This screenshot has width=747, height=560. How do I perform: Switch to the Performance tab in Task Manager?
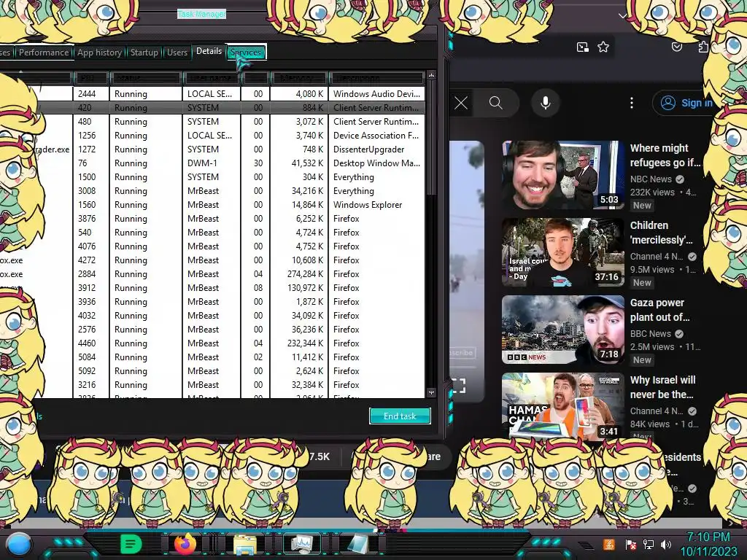pyautogui.click(x=44, y=52)
